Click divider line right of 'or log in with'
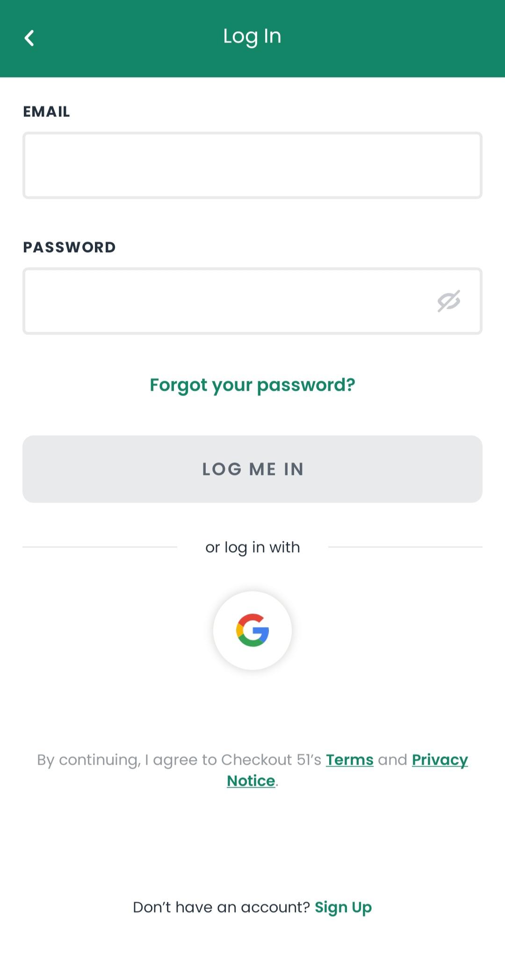Screen dimensions: 505x980 point(405,547)
